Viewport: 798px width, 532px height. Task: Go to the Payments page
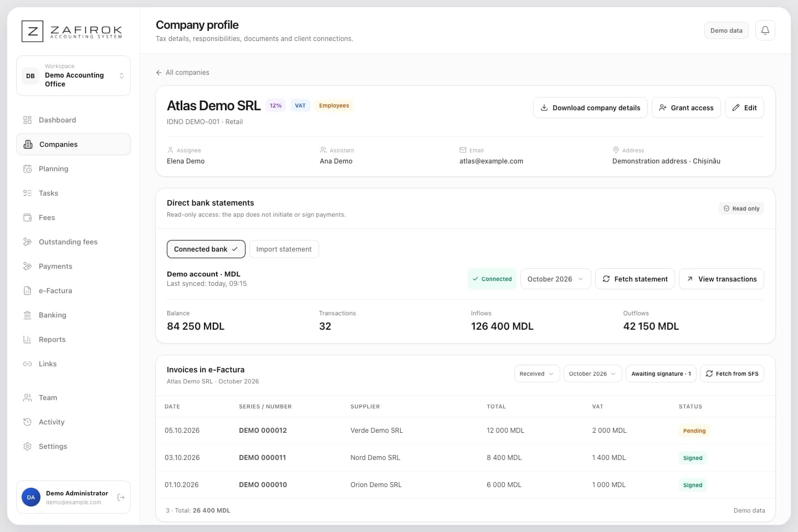tap(73, 266)
